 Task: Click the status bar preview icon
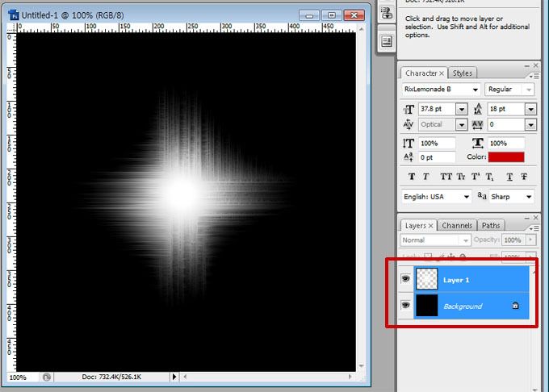(x=47, y=377)
